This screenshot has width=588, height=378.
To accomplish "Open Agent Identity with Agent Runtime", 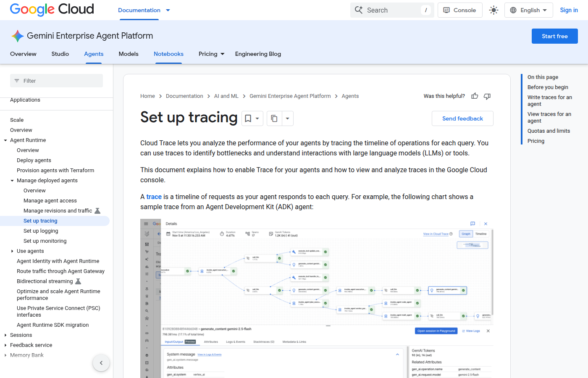I will pyautogui.click(x=58, y=261).
